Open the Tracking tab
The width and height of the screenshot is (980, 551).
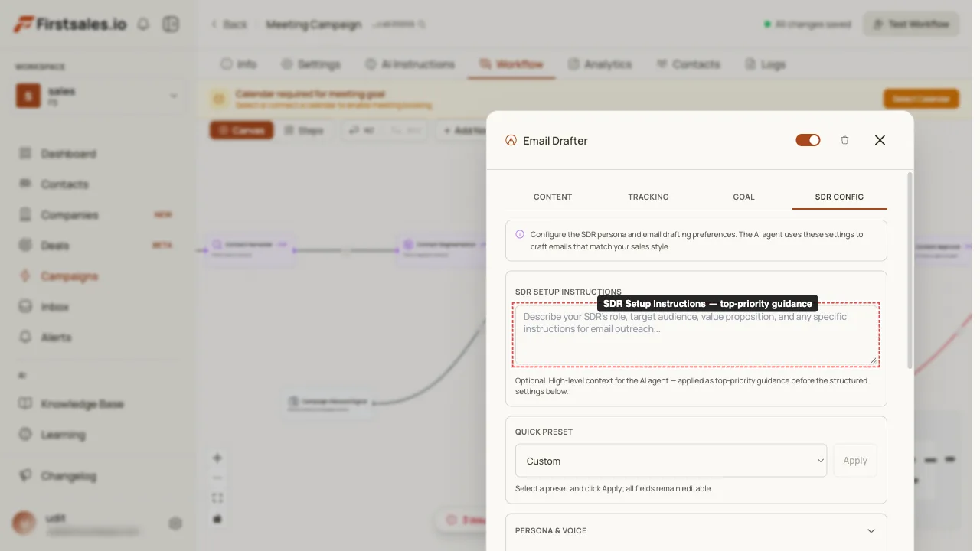click(648, 197)
